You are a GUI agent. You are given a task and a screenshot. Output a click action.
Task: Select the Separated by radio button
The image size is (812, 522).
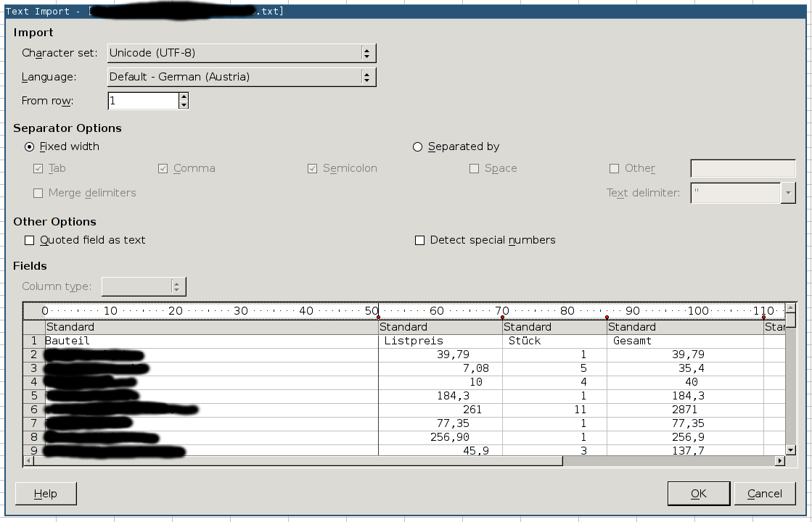[417, 147]
